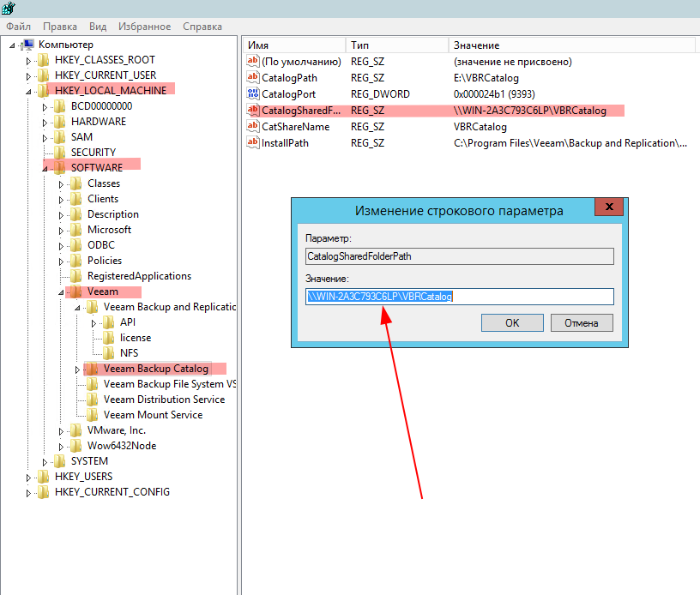Click the Тип column header
The image size is (700, 595).
tap(397, 45)
